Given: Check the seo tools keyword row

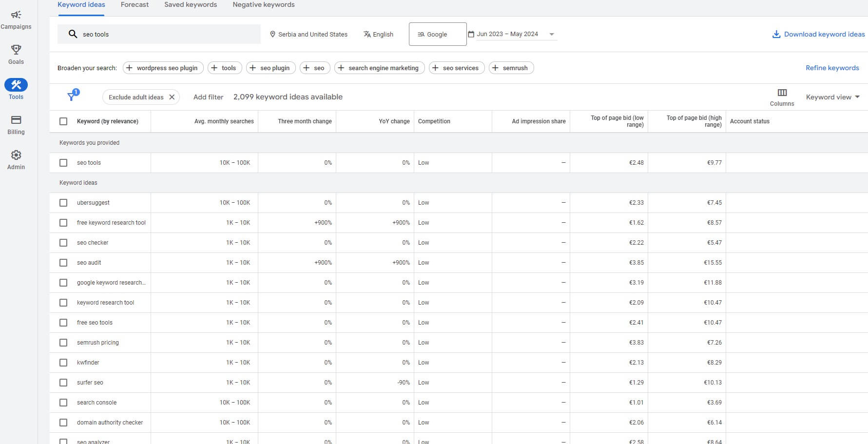Looking at the screenshot, I should (63, 162).
